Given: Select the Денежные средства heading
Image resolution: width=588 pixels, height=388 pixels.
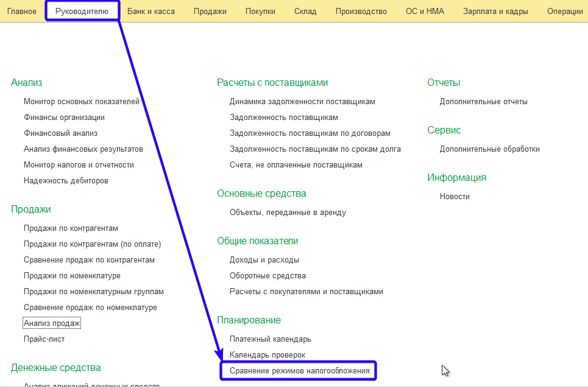Looking at the screenshot, I should click(55, 368).
